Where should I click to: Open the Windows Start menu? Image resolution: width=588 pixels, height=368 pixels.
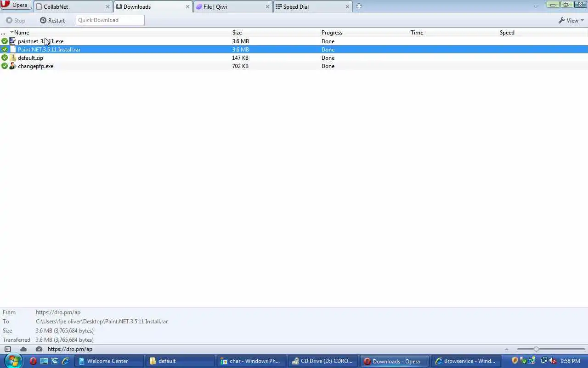pos(14,361)
